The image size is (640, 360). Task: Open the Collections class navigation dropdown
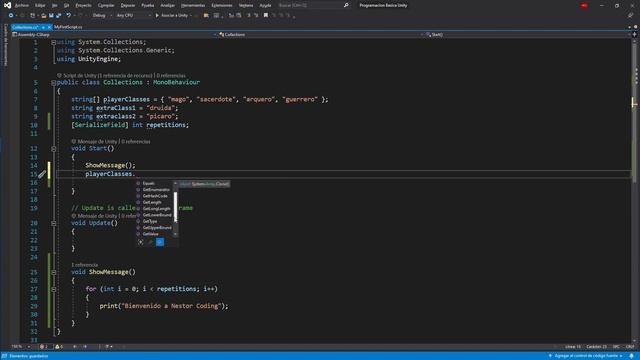point(321,35)
